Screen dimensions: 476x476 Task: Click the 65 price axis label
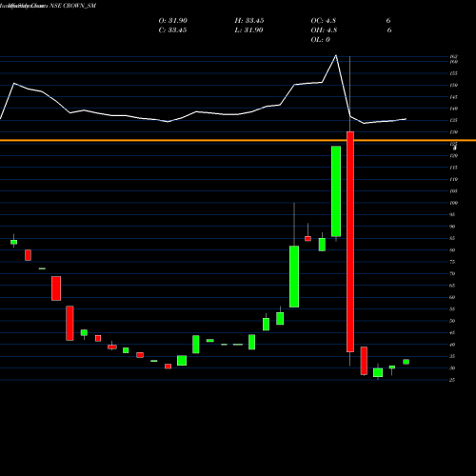452,286
